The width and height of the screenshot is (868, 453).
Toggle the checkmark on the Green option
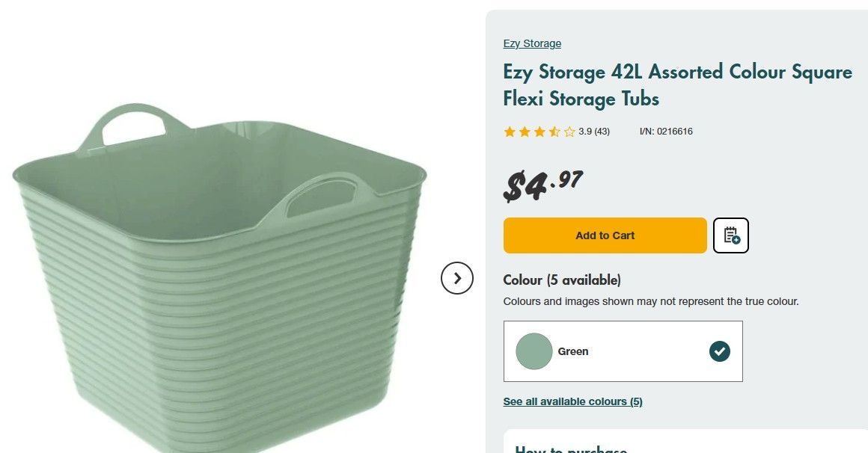(x=719, y=351)
